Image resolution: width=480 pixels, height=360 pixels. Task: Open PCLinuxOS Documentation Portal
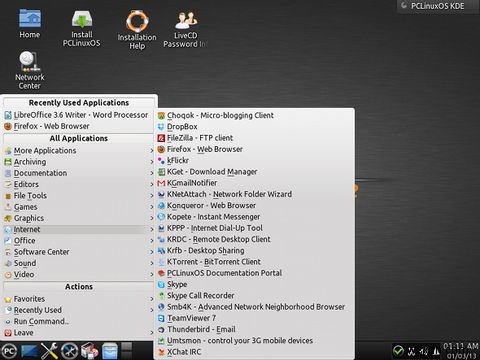click(255, 273)
